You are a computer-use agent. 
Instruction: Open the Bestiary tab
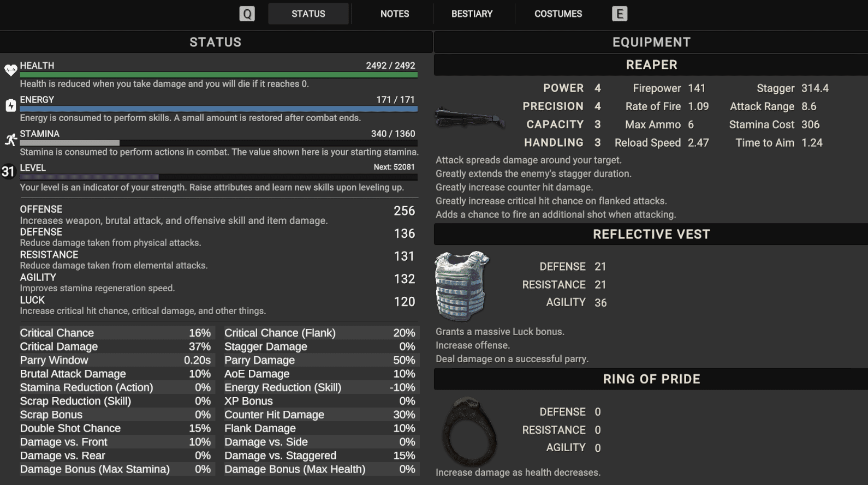click(x=472, y=14)
